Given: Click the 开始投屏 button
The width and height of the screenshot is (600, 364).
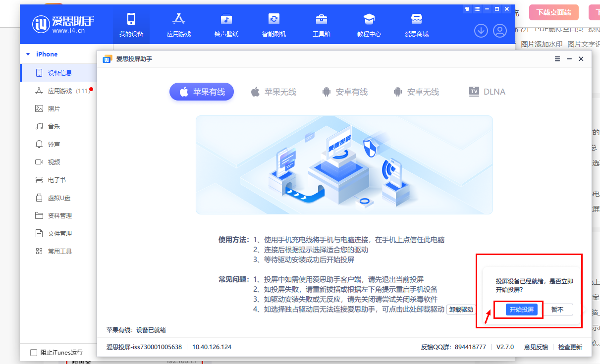Looking at the screenshot, I should 522,310.
